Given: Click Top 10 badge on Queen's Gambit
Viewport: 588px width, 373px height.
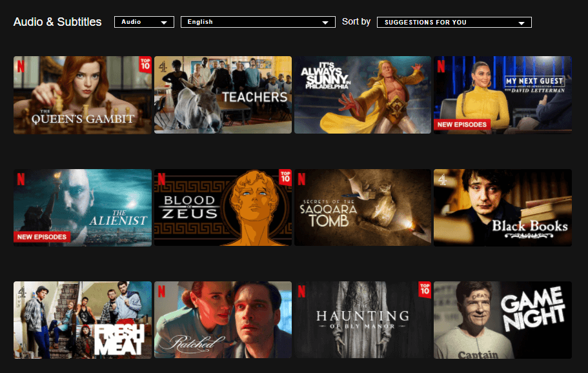Looking at the screenshot, I should [x=145, y=64].
